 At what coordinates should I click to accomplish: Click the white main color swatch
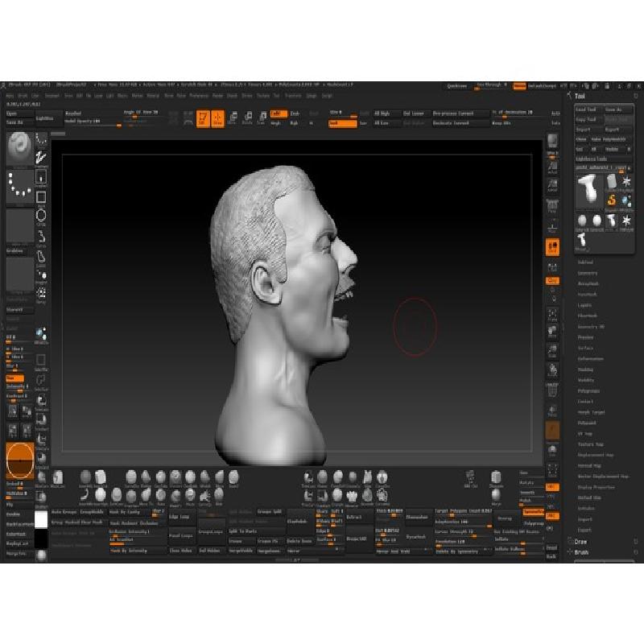coord(41,520)
